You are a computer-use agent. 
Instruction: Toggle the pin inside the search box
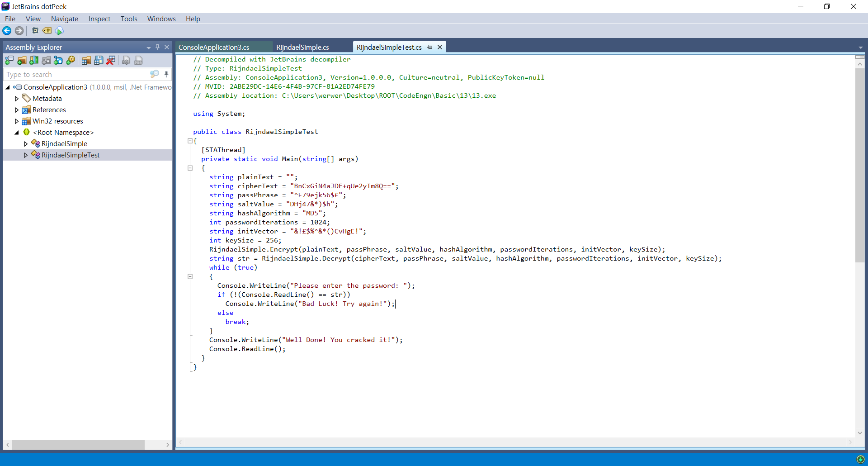pyautogui.click(x=166, y=74)
